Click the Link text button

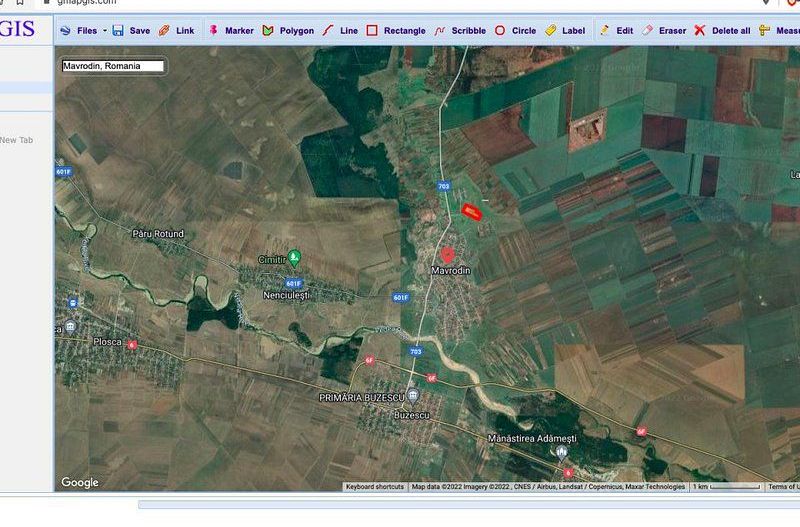pyautogui.click(x=185, y=31)
